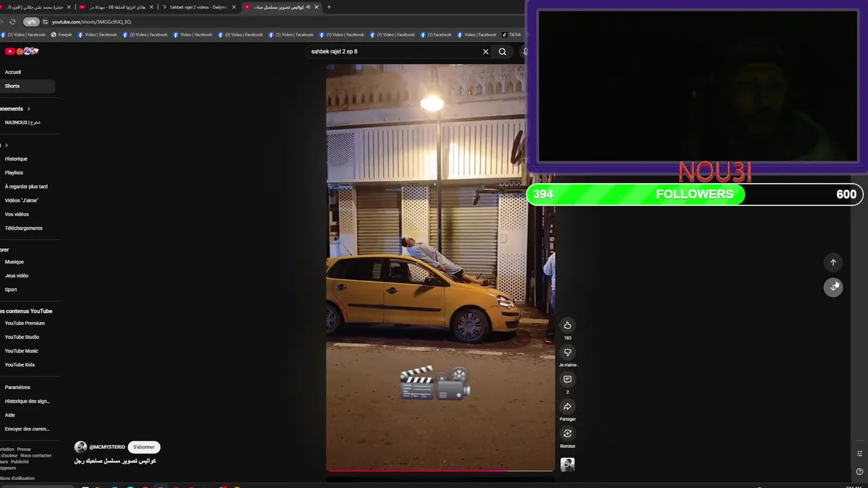Click the red shorts progress bar
The height and width of the screenshot is (488, 868).
pyautogui.click(x=440, y=470)
